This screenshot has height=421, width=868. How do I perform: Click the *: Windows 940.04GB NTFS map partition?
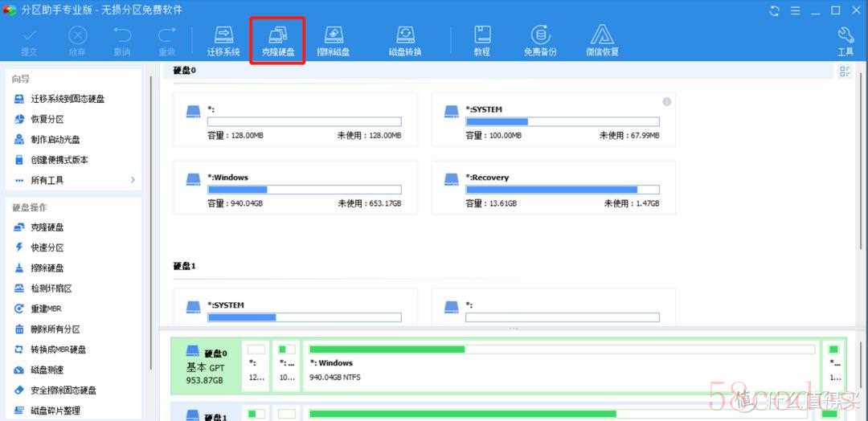point(561,366)
